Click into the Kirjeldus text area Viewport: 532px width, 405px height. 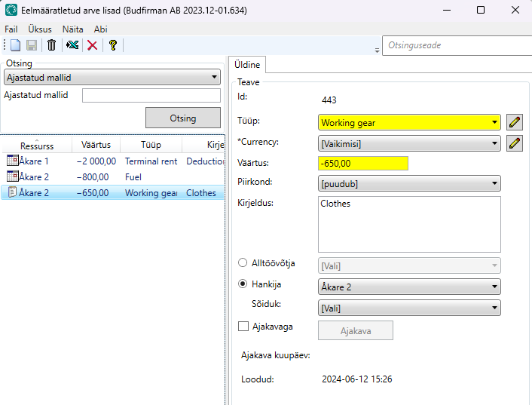pos(409,224)
